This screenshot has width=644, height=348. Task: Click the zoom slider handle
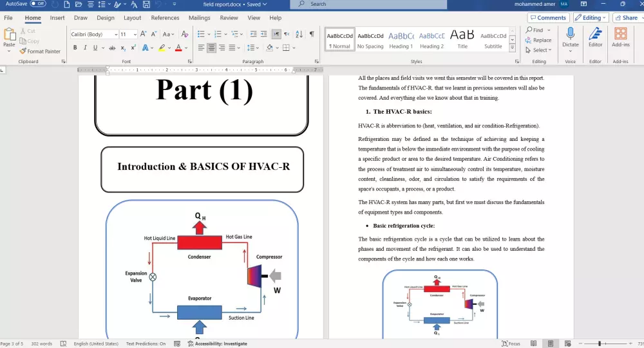(600, 343)
